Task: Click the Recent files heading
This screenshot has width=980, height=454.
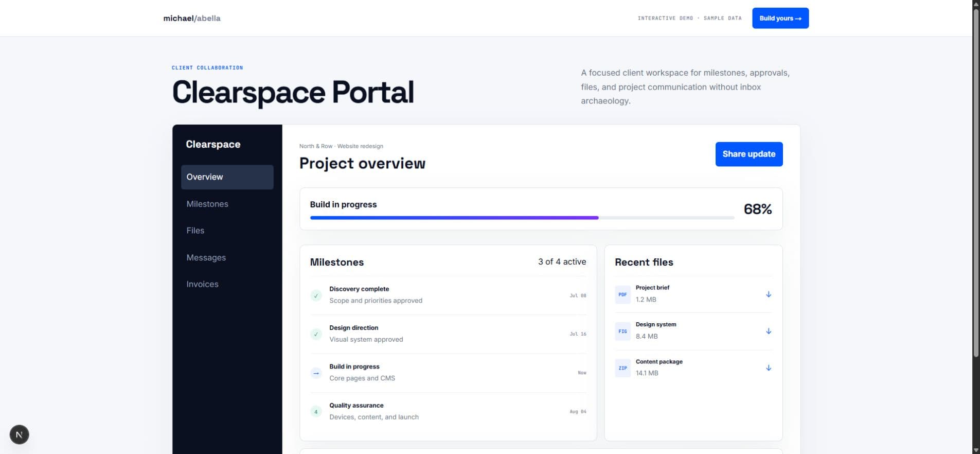Action: 644,262
